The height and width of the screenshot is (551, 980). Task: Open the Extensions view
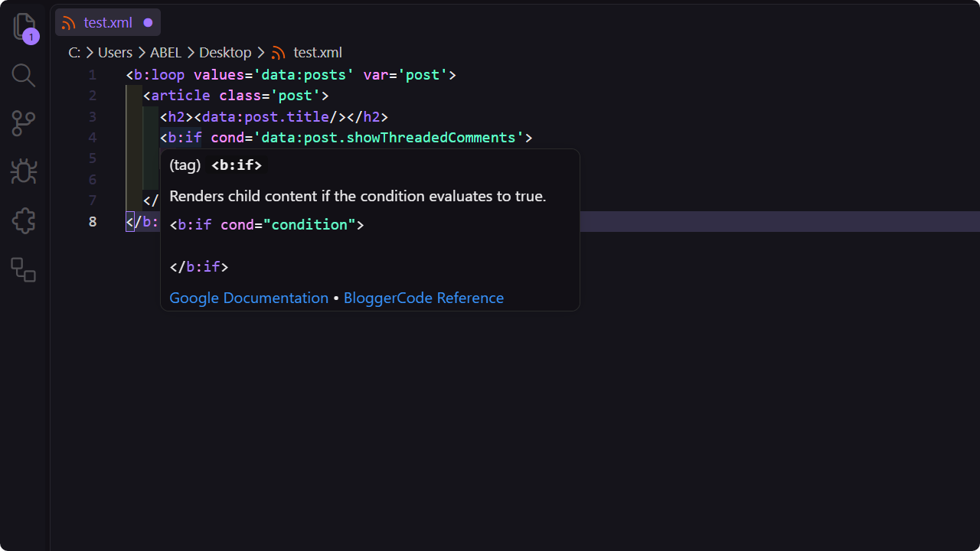tap(24, 220)
